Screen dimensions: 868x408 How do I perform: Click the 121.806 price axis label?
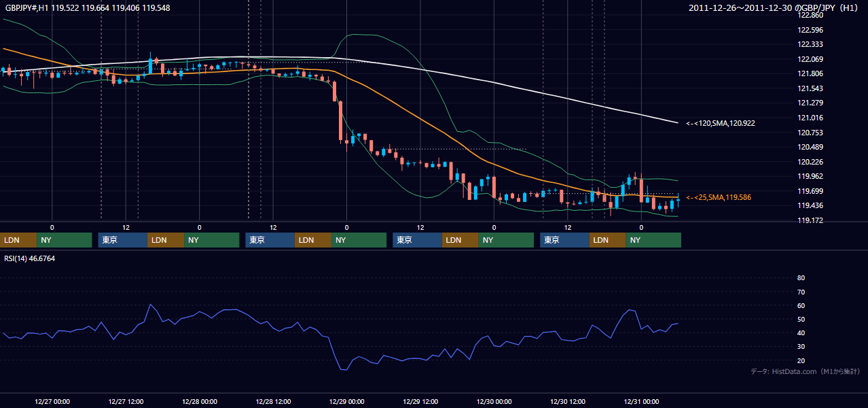811,73
